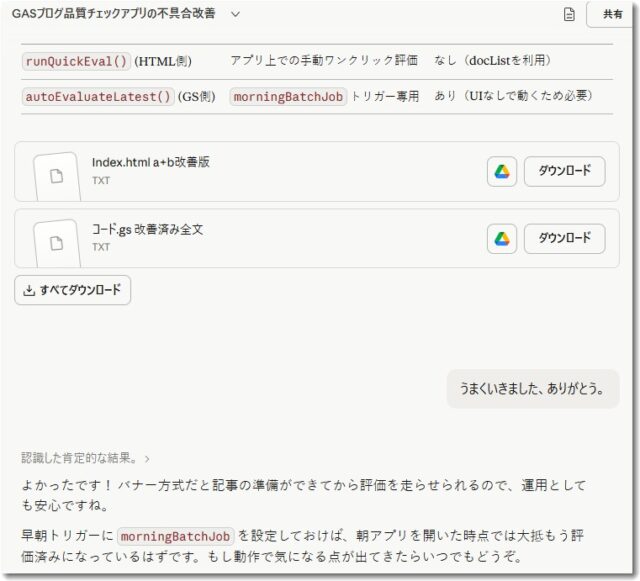Viewport: 640px width, 581px height.
Task: Click the morningBatchJob code tag in the reply
Action: point(176,536)
